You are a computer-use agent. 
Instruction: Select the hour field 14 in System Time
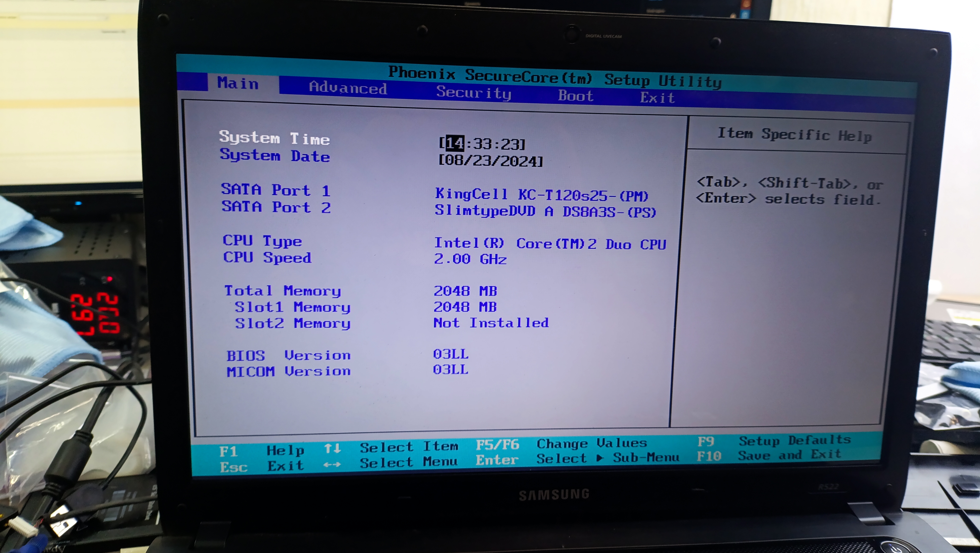point(455,144)
